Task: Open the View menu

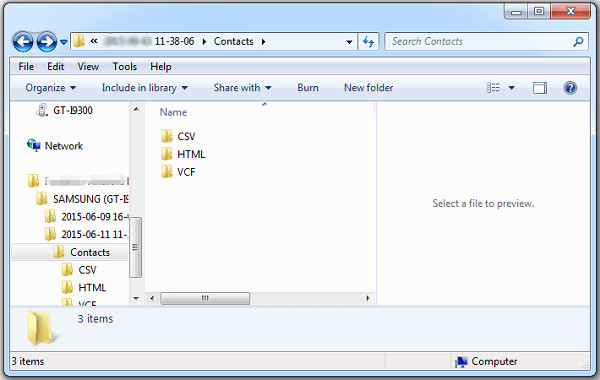Action: pyautogui.click(x=88, y=67)
